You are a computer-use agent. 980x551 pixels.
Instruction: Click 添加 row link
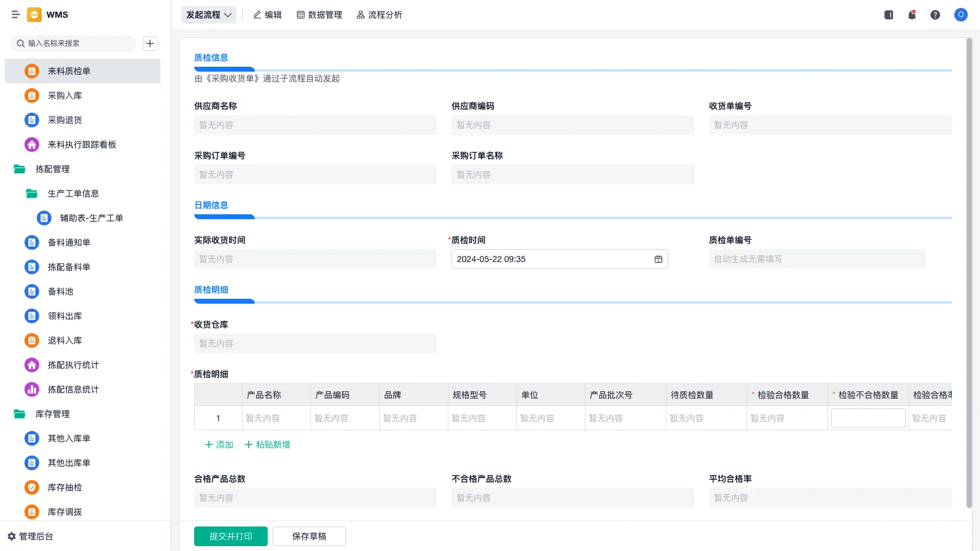click(x=219, y=444)
